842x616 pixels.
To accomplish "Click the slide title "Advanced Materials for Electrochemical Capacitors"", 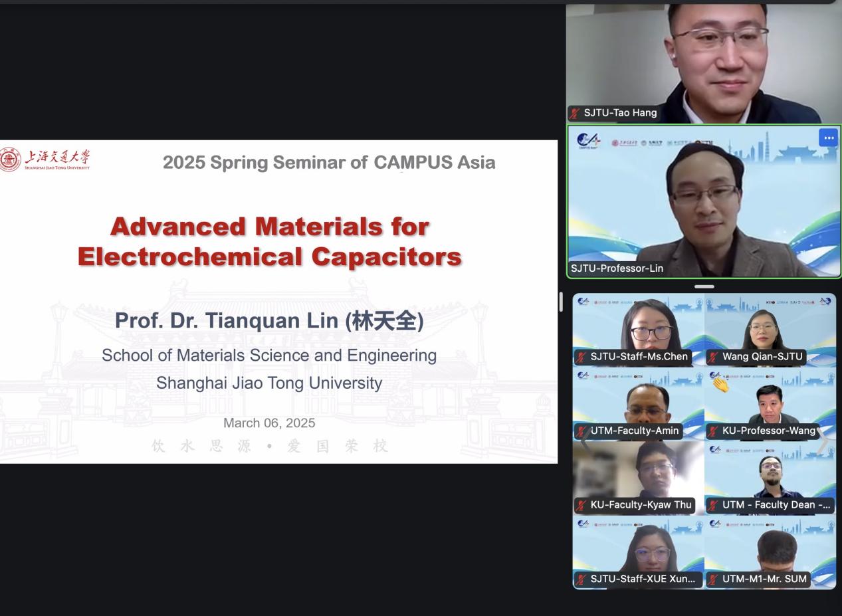I will pos(269,241).
